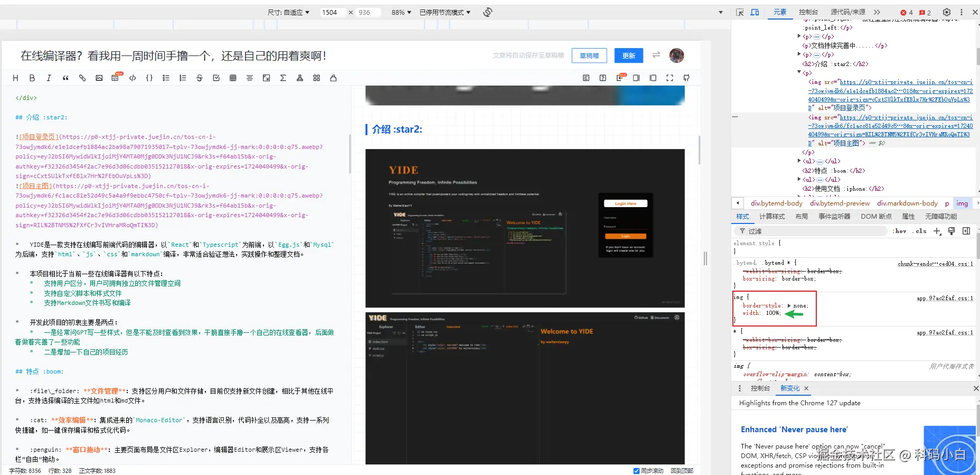Open the 事件监听器 subtab

pyautogui.click(x=834, y=217)
